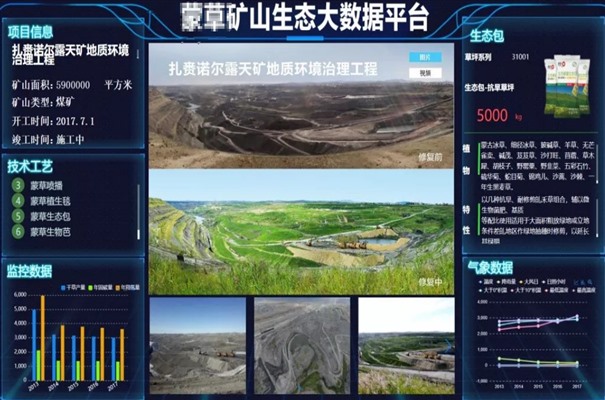This screenshot has height=400, width=605.
Task: Select the green number 5 icon for 蒙草生态包
Action: point(18,216)
